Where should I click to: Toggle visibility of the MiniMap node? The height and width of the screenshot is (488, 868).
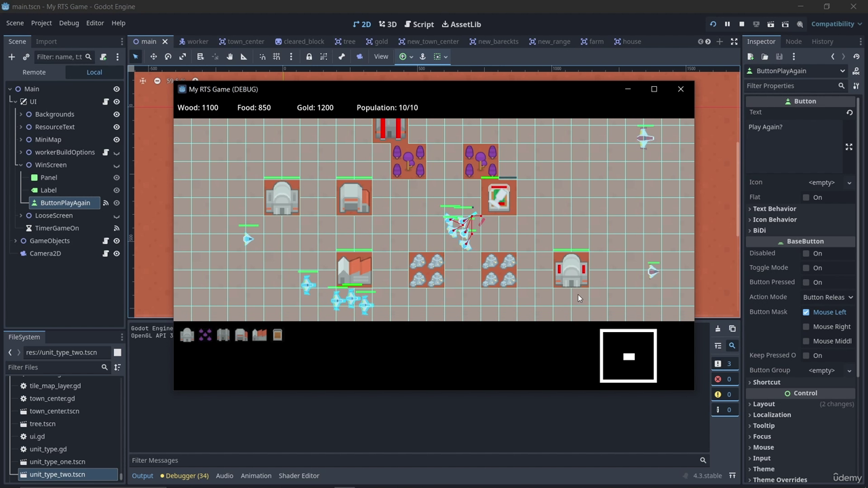[x=117, y=140]
